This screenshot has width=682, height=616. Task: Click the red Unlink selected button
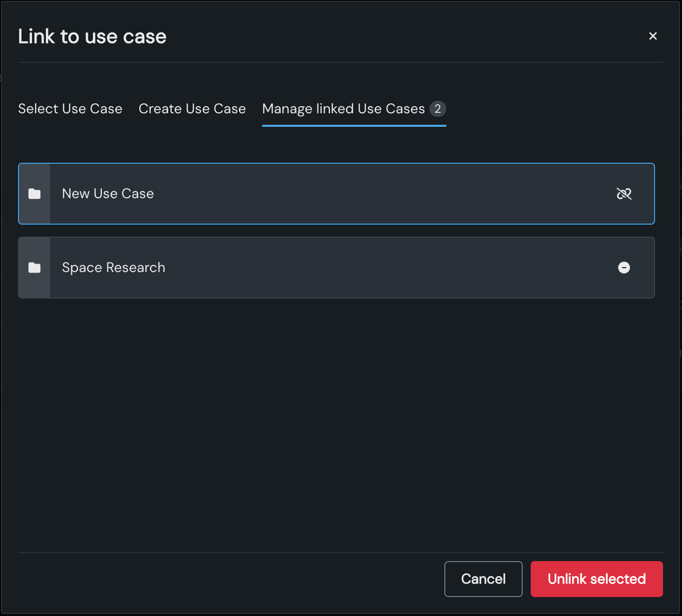coord(596,579)
